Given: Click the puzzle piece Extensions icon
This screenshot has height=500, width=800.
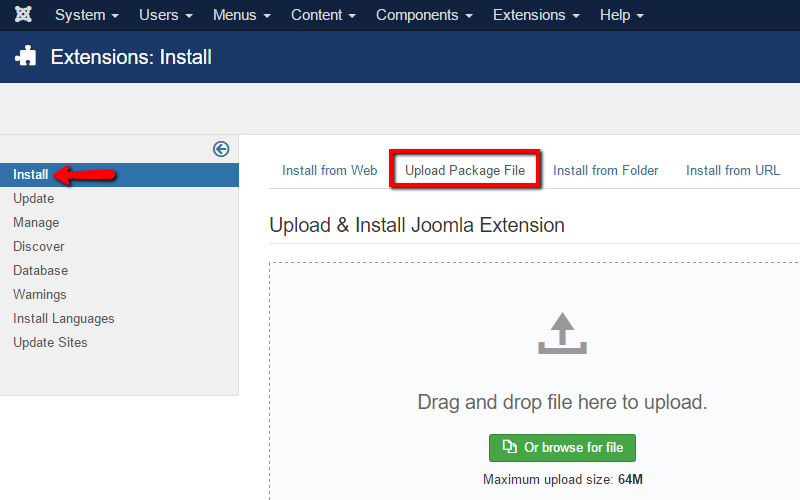Looking at the screenshot, I should click(26, 57).
